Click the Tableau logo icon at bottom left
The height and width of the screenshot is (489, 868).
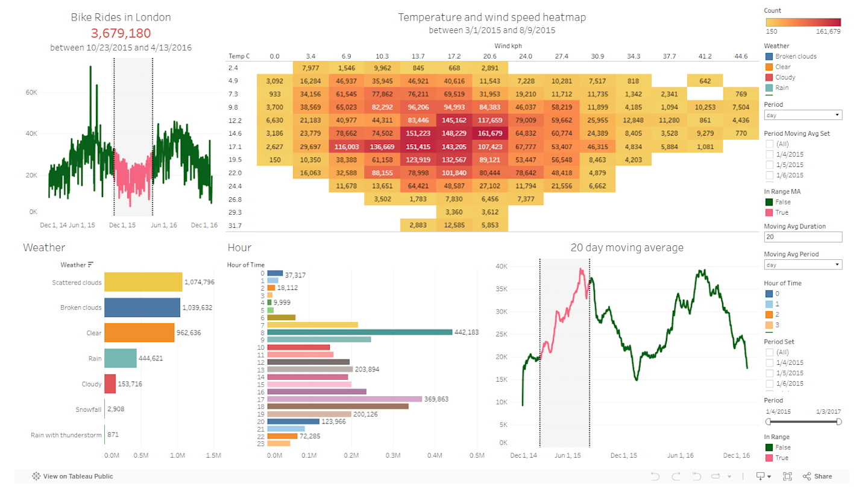(x=36, y=476)
